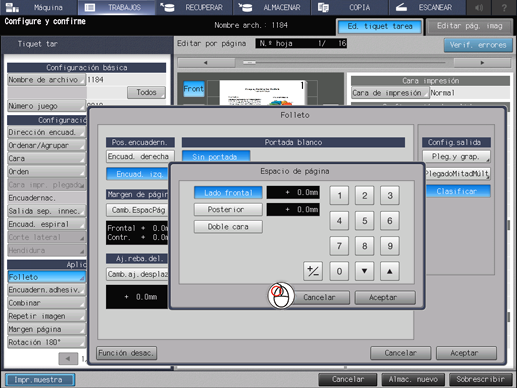
Task: Select the Front page thumbnail label
Action: tap(194, 89)
